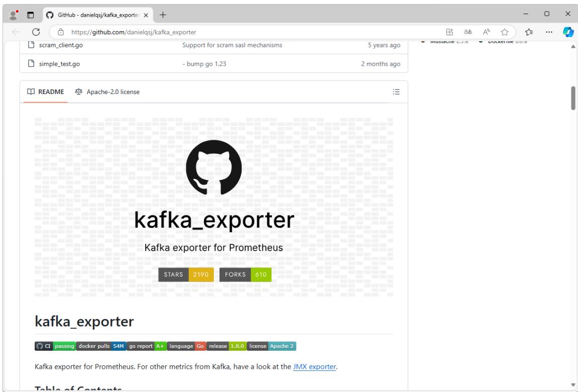The height and width of the screenshot is (392, 578).
Task: Click 'Kafka exporter for Prometheus' banner subtitle
Action: pyautogui.click(x=214, y=248)
